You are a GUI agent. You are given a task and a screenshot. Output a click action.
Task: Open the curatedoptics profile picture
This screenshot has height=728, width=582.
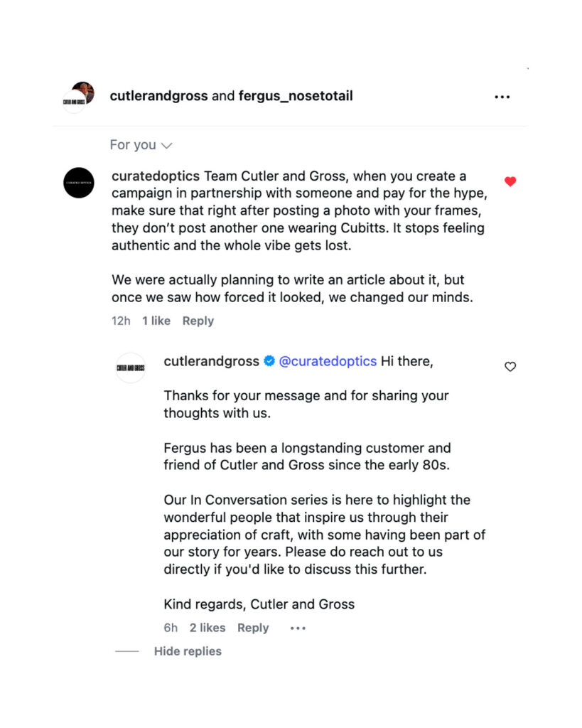pyautogui.click(x=78, y=183)
